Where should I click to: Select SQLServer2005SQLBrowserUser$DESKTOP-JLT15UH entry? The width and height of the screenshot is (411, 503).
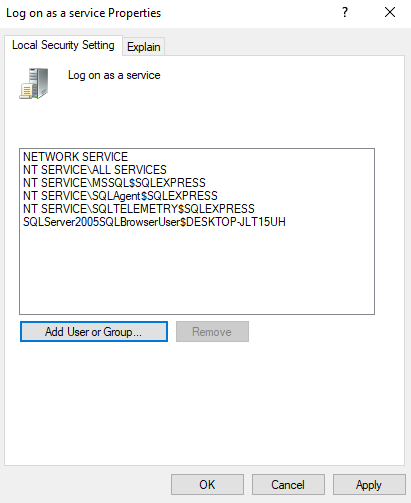click(154, 222)
